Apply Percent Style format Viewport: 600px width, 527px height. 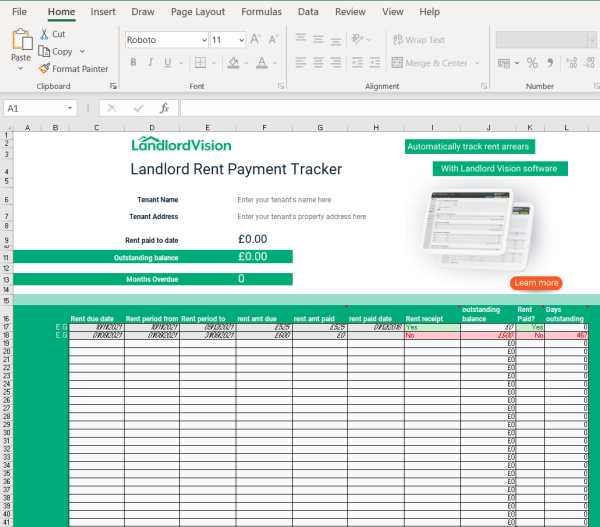532,63
